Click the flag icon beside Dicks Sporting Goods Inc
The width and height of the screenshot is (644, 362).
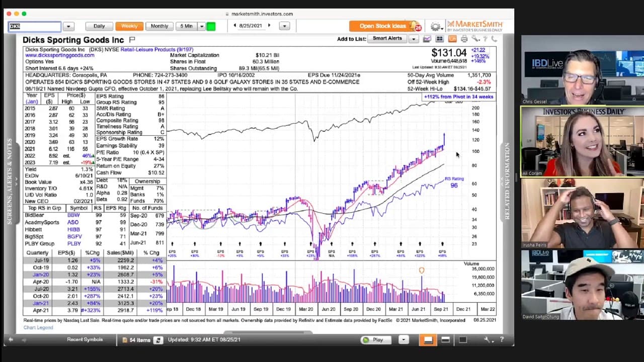(x=132, y=39)
